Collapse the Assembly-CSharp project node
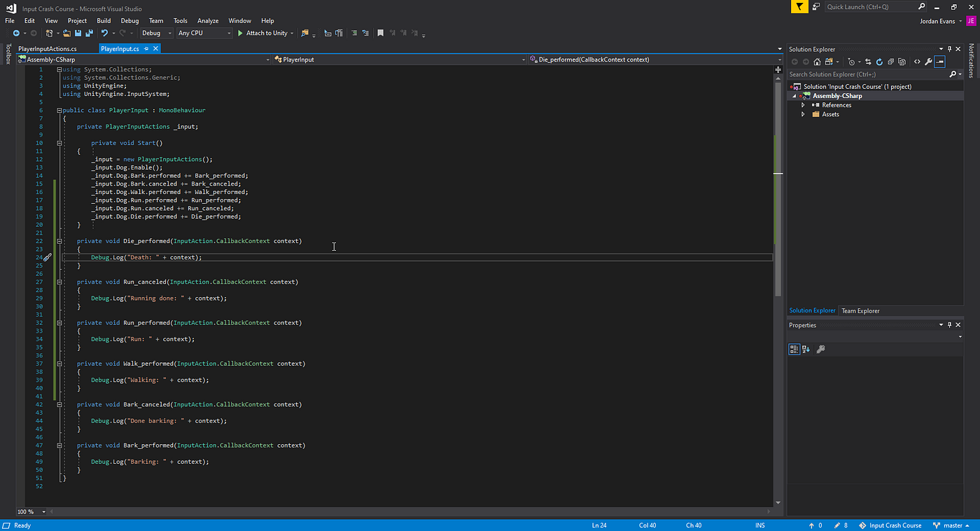 click(794, 96)
